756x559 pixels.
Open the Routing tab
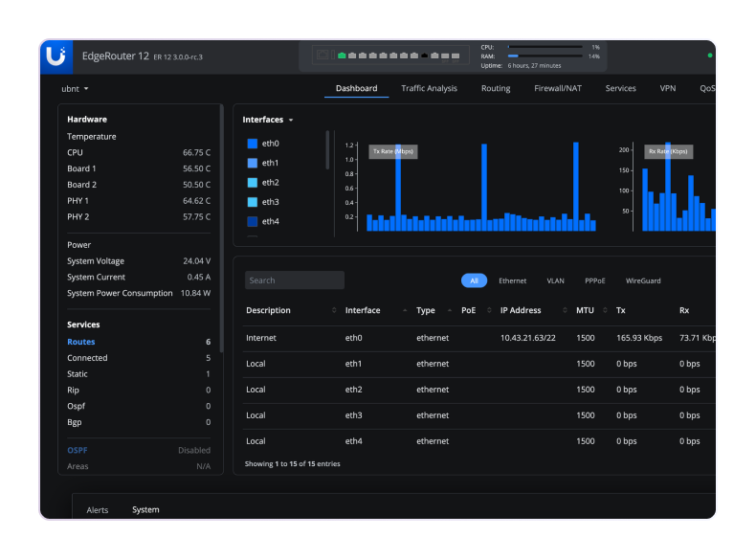pyautogui.click(x=496, y=89)
